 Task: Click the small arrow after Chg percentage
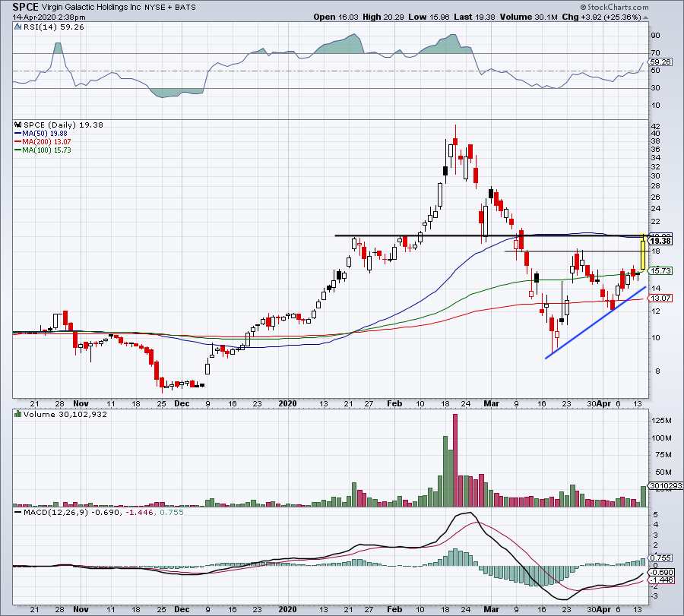[645, 17]
